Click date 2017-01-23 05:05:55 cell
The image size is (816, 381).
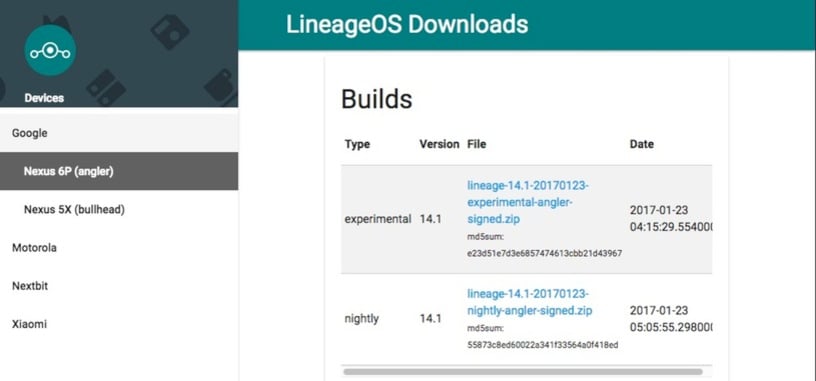(671, 319)
